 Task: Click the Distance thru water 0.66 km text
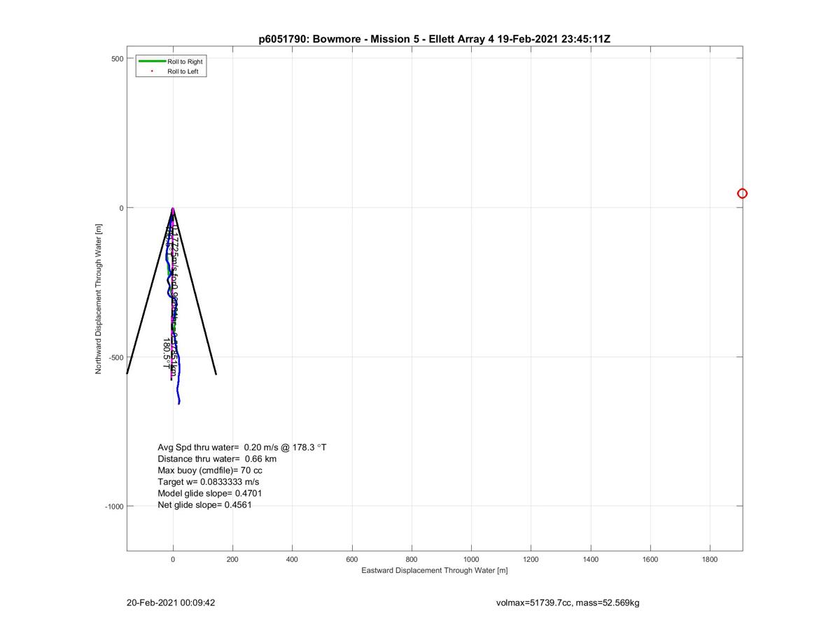click(217, 459)
